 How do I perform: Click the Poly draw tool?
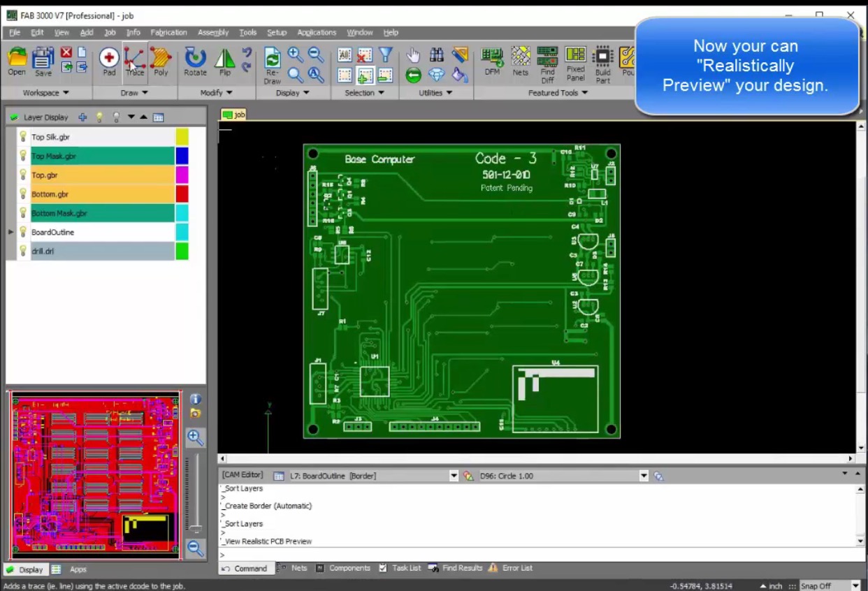click(x=161, y=60)
